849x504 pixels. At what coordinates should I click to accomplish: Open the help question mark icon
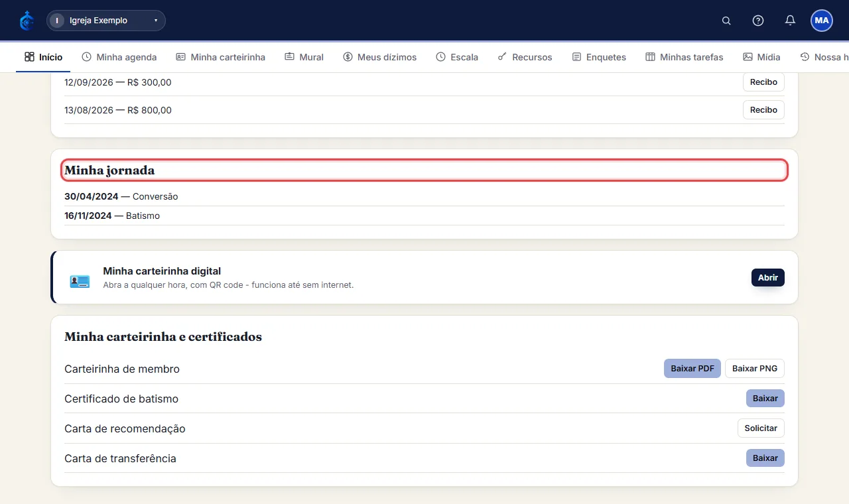[758, 21]
